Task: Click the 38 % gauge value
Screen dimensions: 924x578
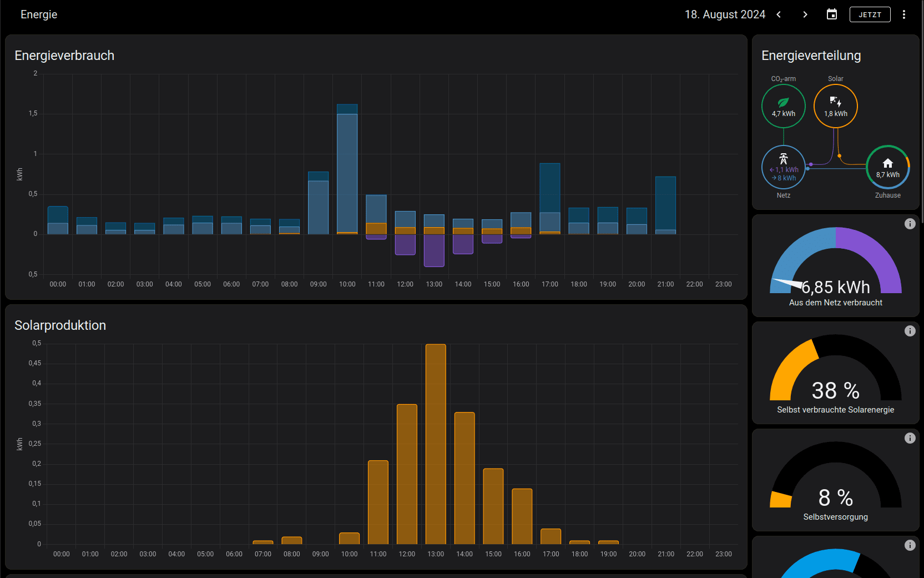Action: tap(836, 391)
